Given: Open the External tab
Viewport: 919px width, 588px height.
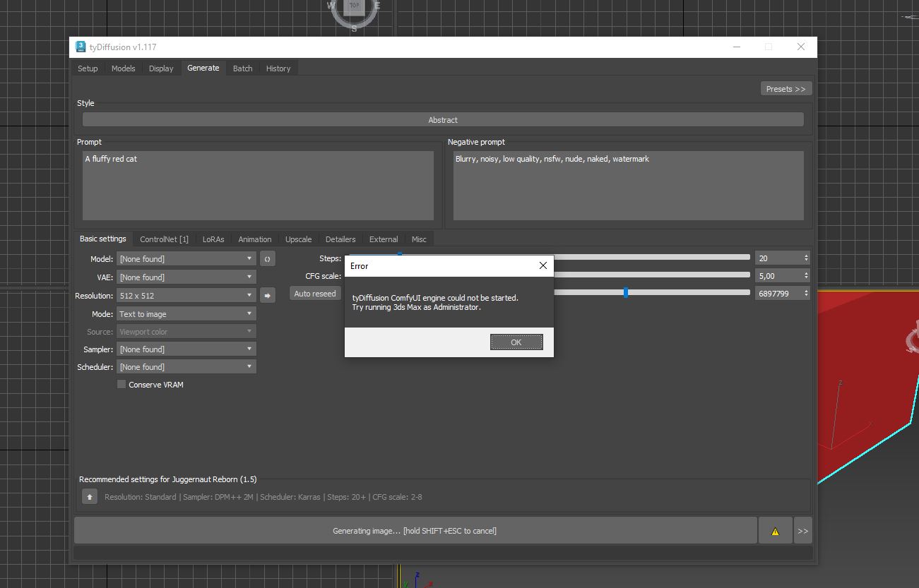Looking at the screenshot, I should [x=384, y=239].
